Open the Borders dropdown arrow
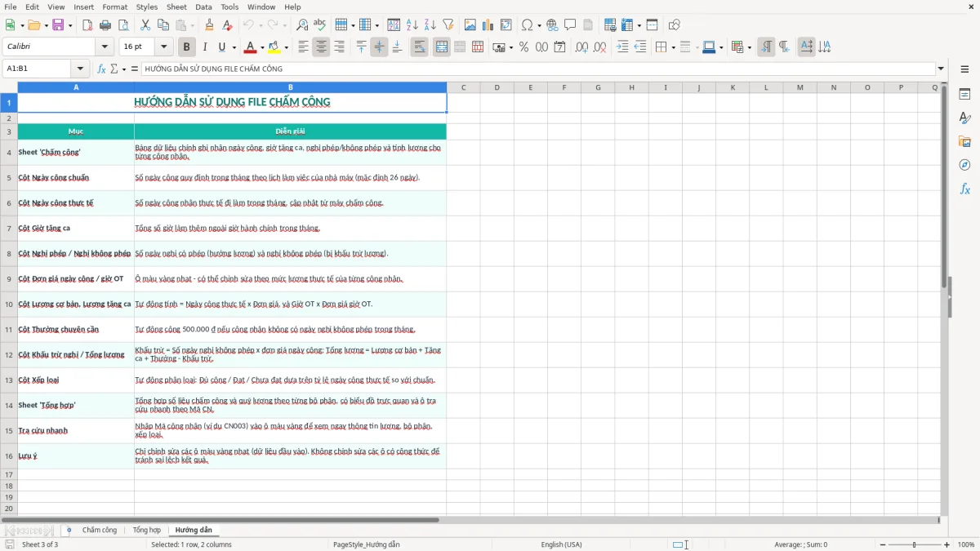Viewport: 980px width, 551px height. 675,47
